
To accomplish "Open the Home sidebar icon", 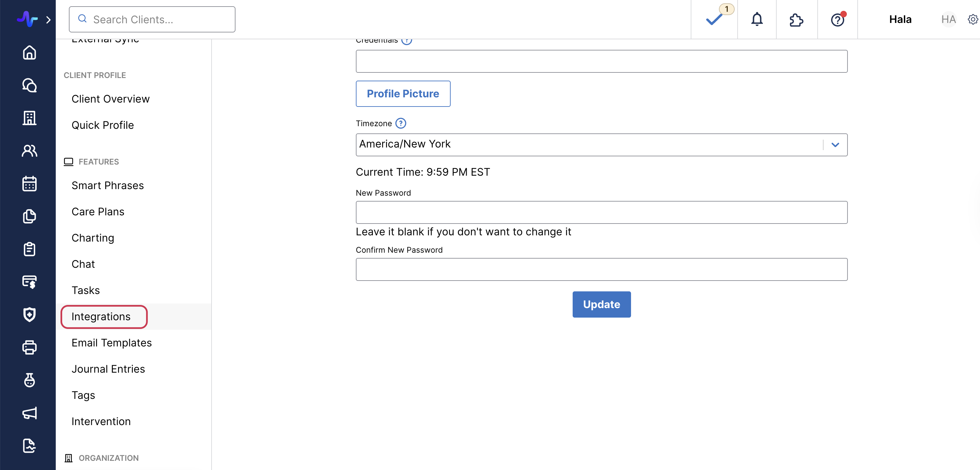I will click(x=29, y=52).
